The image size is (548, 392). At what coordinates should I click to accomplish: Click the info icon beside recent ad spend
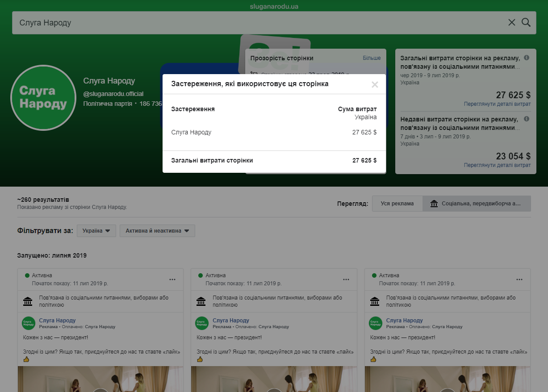click(527, 119)
